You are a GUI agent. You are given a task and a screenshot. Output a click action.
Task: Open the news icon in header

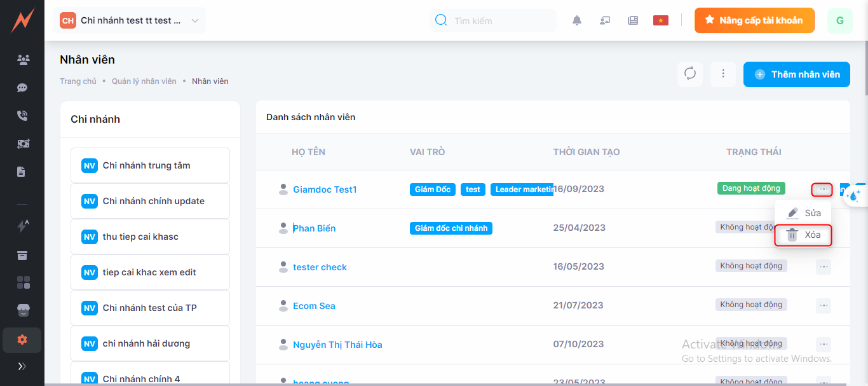(x=632, y=20)
